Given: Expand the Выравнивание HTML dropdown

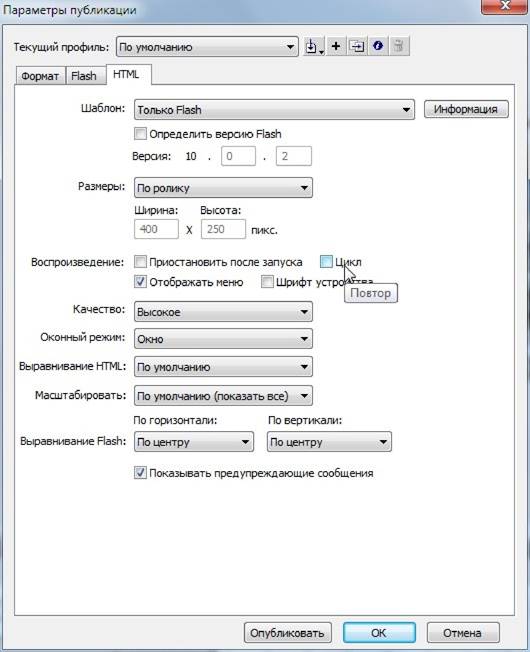Looking at the screenshot, I should (x=223, y=367).
